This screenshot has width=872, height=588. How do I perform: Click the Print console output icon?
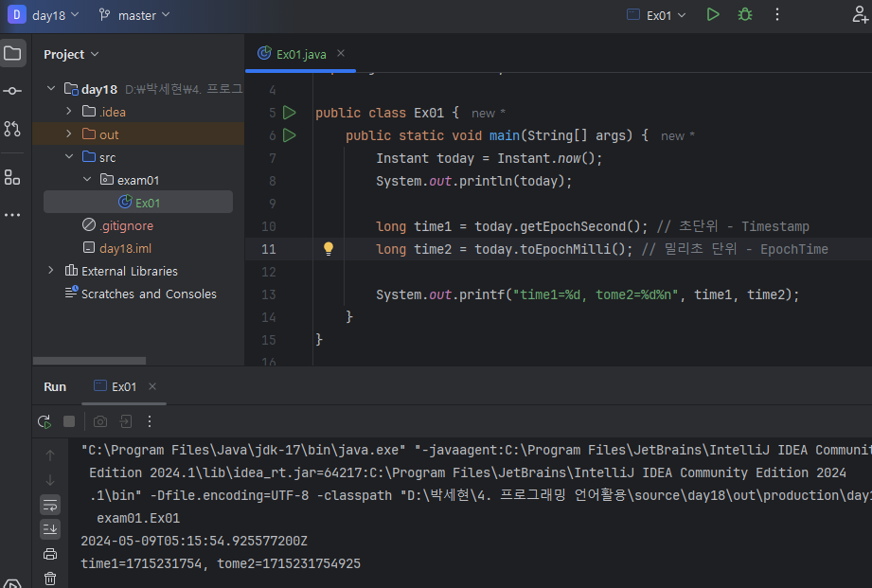click(50, 554)
